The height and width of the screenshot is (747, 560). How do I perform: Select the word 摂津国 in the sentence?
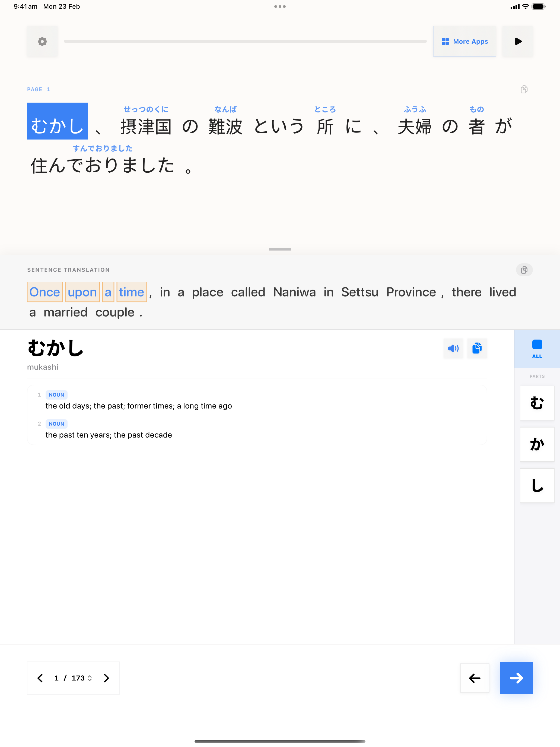(146, 127)
